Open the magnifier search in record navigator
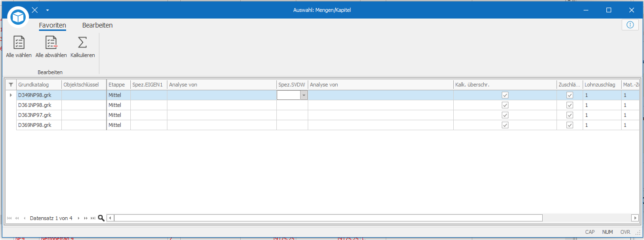 [101, 218]
